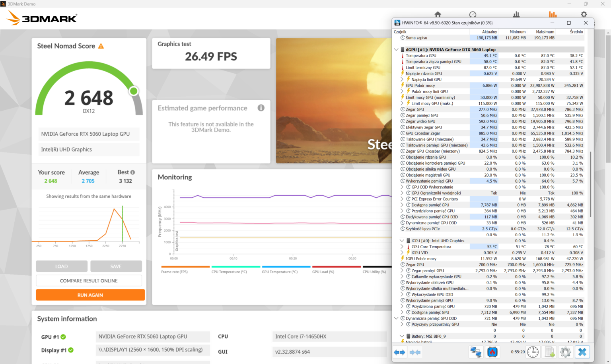Expand the Napięcia linii GPU row
Image resolution: width=611 pixels, height=364 pixels.
pos(402,80)
